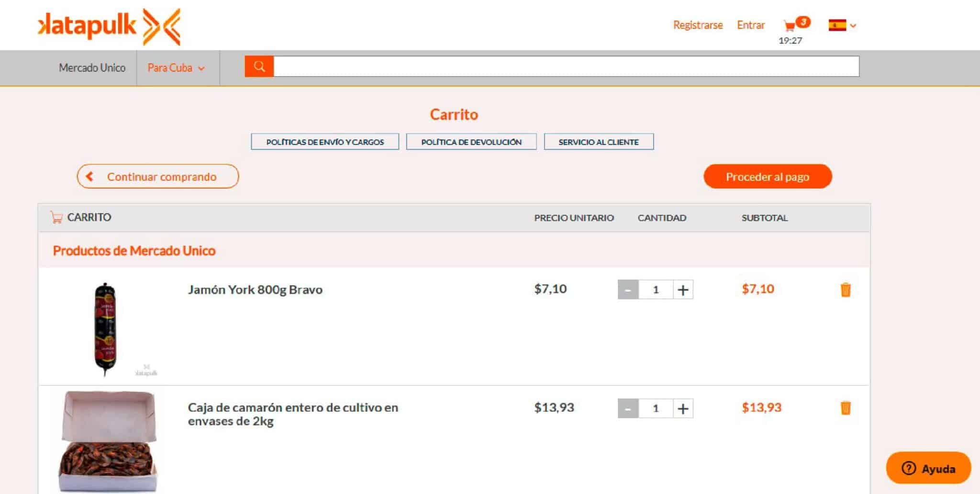The height and width of the screenshot is (494, 980).
Task: Expand the Spanish flag language dropdown
Action: pos(842,25)
